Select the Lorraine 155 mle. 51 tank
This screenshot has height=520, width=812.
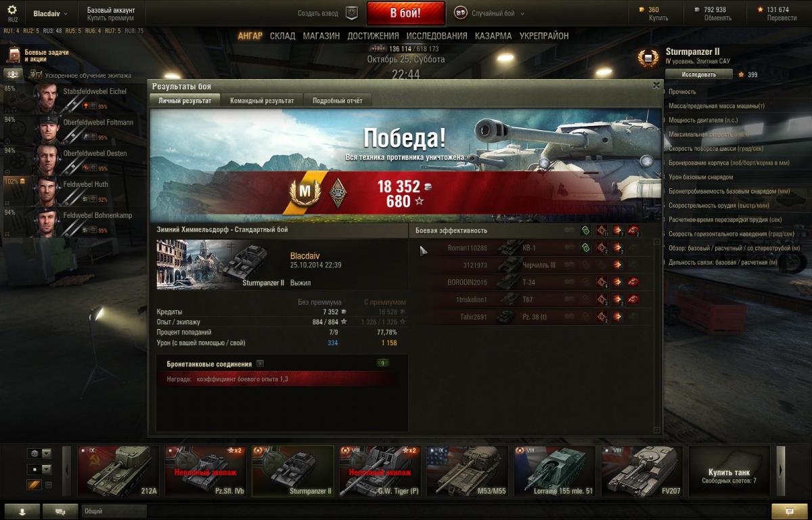[x=554, y=471]
